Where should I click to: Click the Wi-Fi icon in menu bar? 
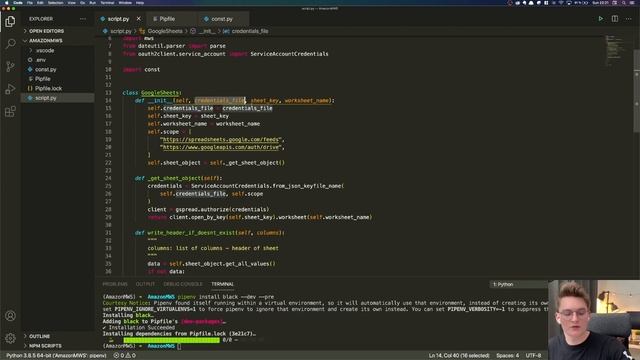(561, 2)
